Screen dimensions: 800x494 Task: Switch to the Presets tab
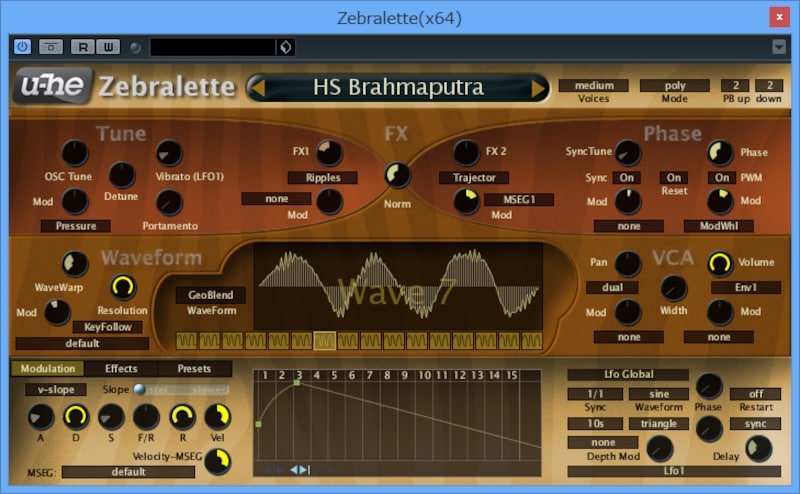tap(194, 369)
